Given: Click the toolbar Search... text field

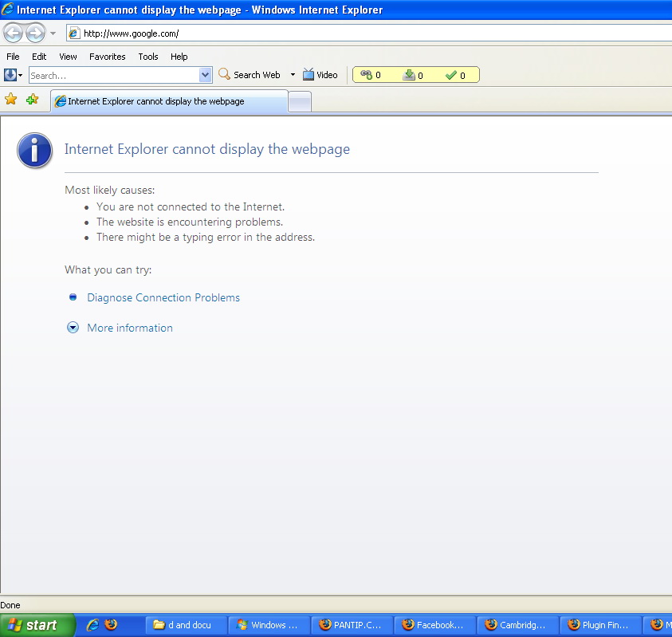Looking at the screenshot, I should 114,76.
